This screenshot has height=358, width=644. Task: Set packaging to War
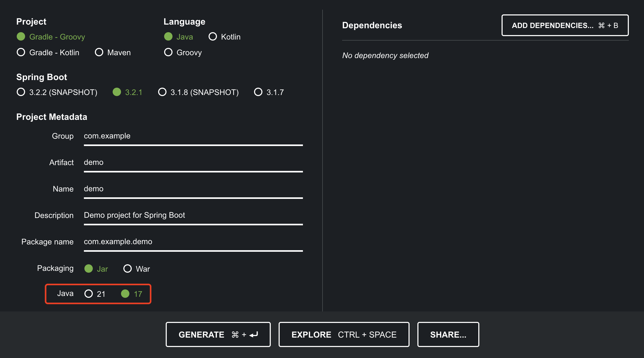click(128, 269)
